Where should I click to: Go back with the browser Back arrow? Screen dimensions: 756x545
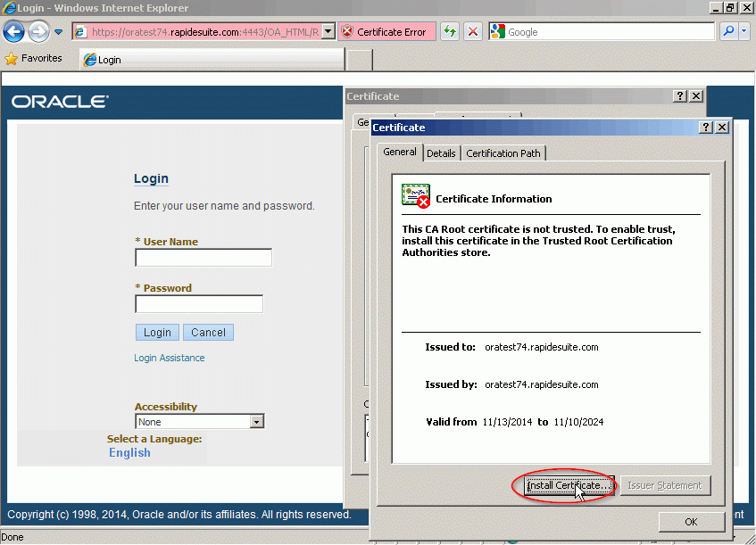tap(13, 32)
